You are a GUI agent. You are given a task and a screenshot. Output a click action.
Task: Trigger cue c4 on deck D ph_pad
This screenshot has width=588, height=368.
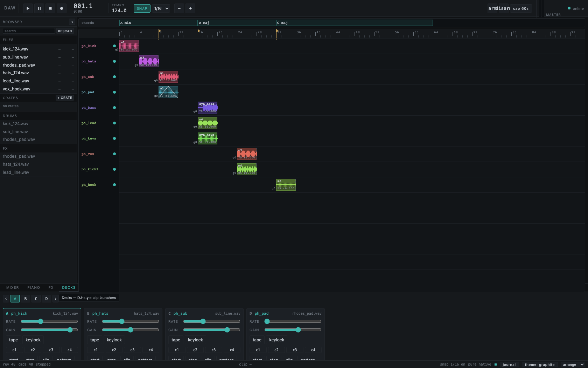(313, 350)
